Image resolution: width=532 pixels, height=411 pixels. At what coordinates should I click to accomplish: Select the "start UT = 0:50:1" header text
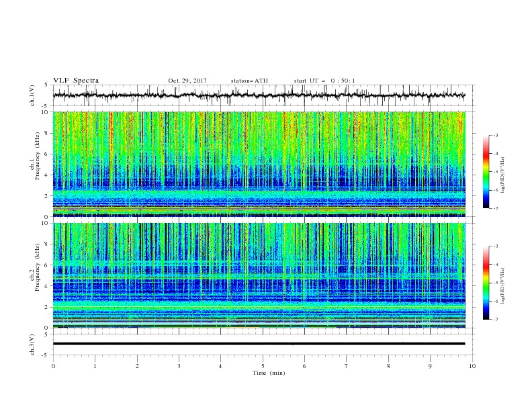coord(324,81)
